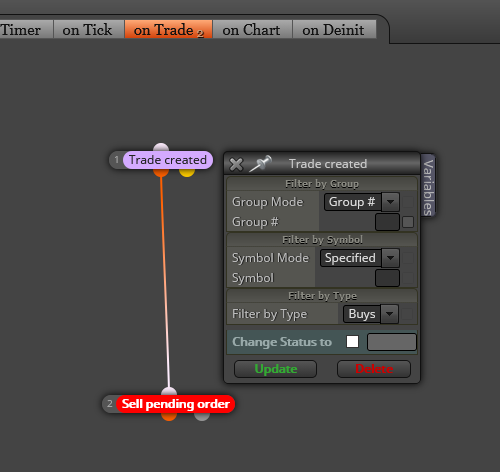Toggle checkbox beside Group Mode dropdown

pyautogui.click(x=408, y=202)
